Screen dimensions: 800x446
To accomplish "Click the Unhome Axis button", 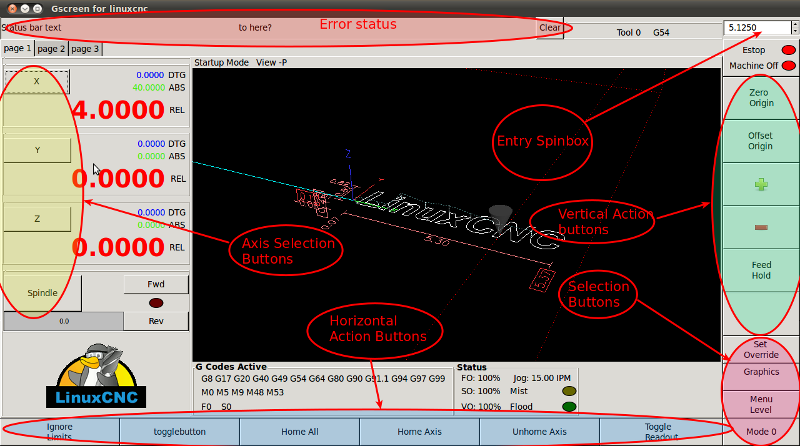I will pos(539,432).
